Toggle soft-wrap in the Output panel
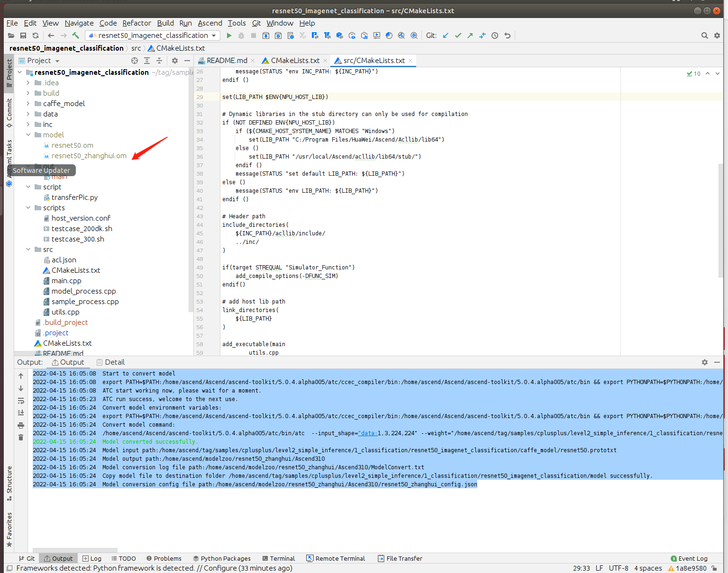This screenshot has height=573, width=728. pos(21,401)
